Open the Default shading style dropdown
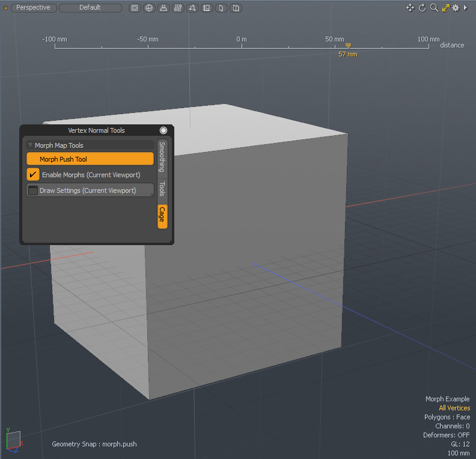This screenshot has width=476, height=459. (x=90, y=8)
